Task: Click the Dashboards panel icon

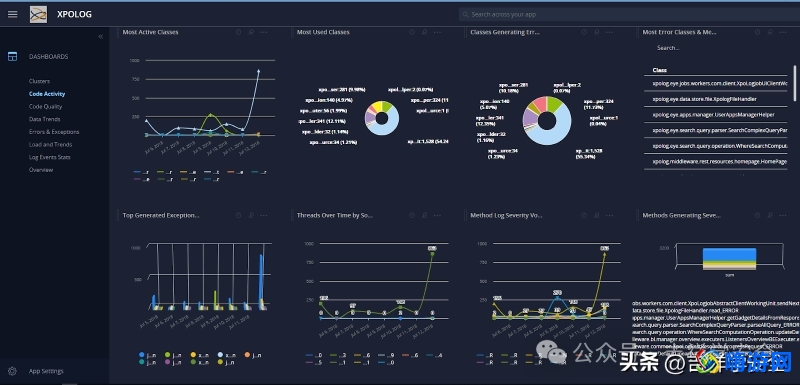Action: coord(12,57)
